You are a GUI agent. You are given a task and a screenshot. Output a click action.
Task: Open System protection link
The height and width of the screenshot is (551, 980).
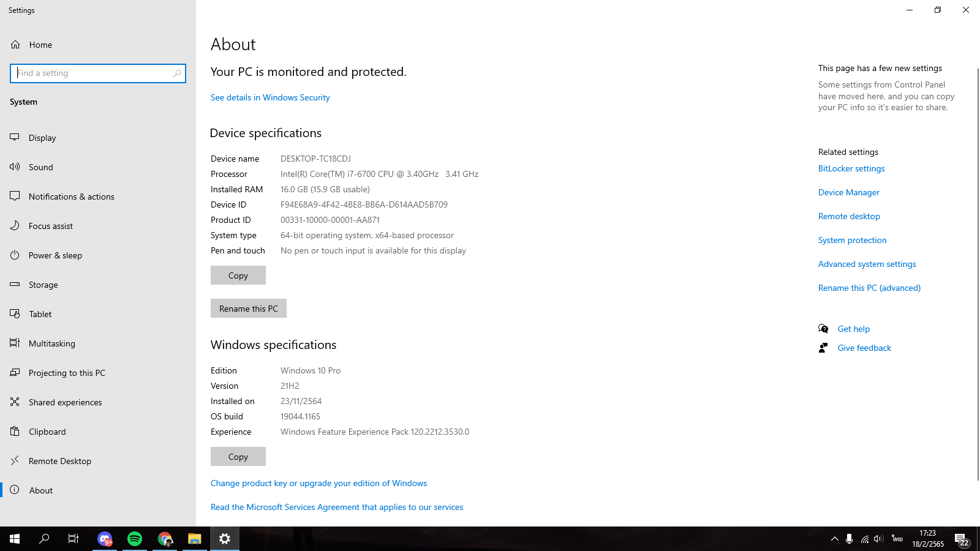click(853, 240)
